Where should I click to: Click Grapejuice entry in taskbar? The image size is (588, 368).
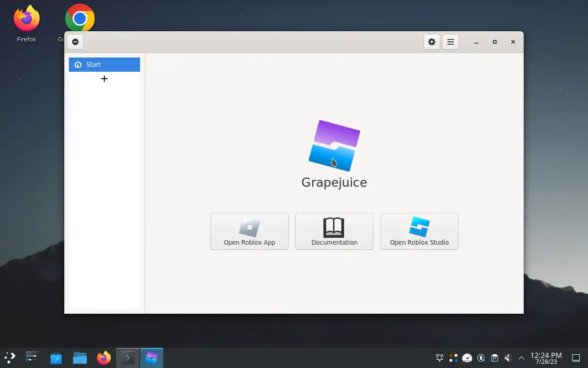pyautogui.click(x=152, y=357)
